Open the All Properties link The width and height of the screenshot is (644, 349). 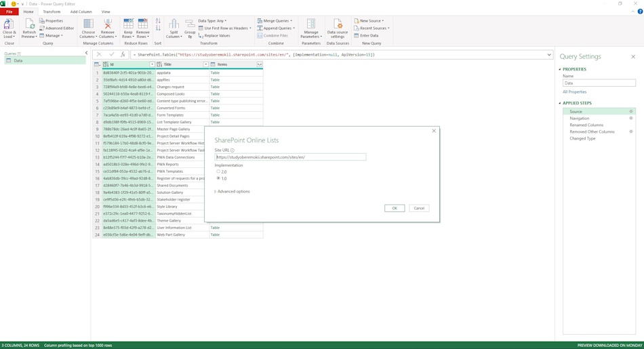click(575, 92)
